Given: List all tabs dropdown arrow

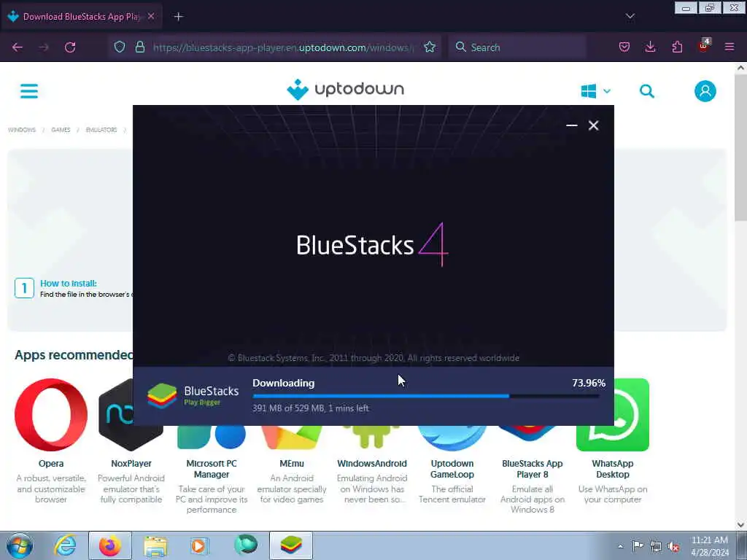Looking at the screenshot, I should point(630,16).
